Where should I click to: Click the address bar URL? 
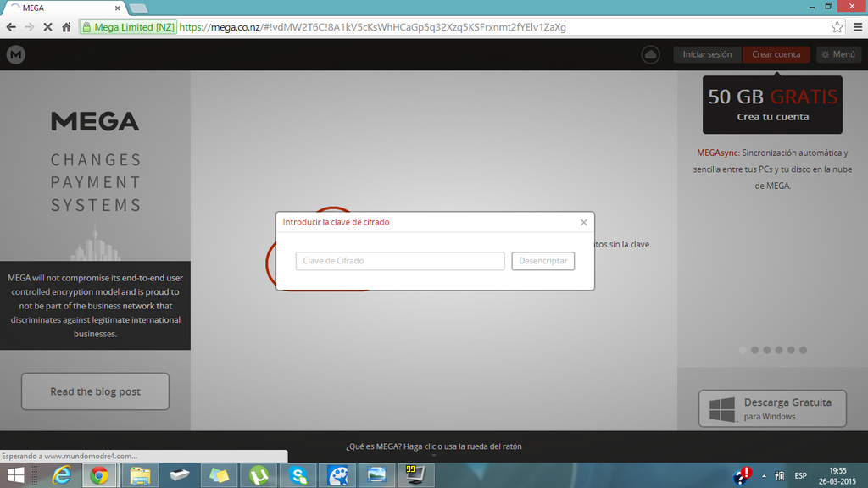[x=373, y=27]
